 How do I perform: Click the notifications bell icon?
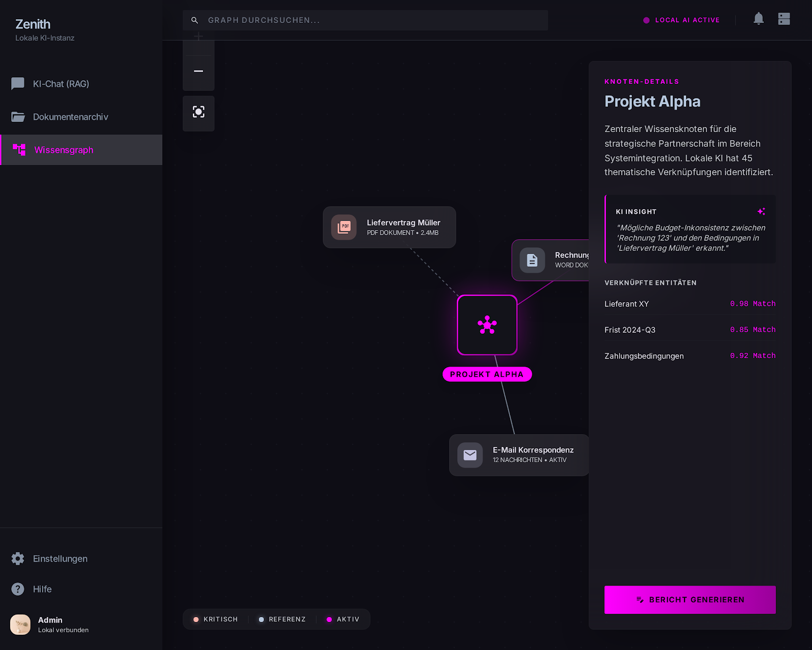(x=758, y=19)
